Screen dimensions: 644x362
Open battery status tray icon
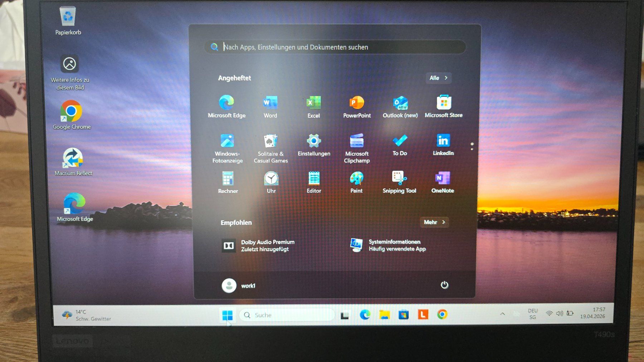click(570, 313)
